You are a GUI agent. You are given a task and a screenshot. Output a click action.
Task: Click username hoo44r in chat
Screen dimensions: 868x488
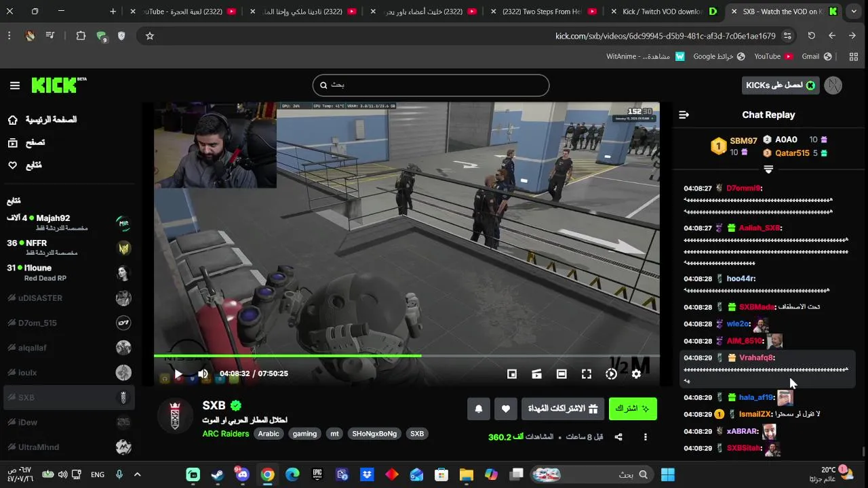click(x=741, y=279)
